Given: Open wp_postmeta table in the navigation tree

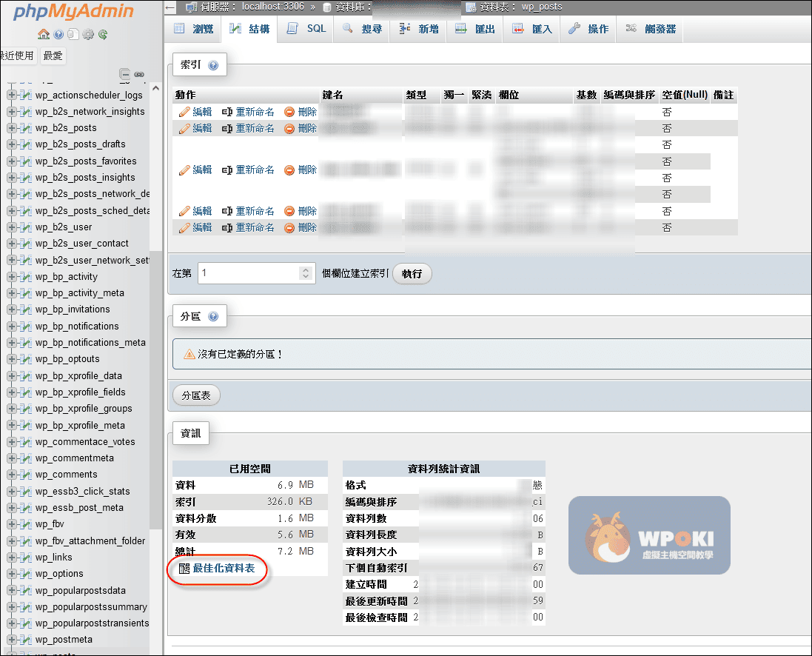Looking at the screenshot, I should click(64, 640).
